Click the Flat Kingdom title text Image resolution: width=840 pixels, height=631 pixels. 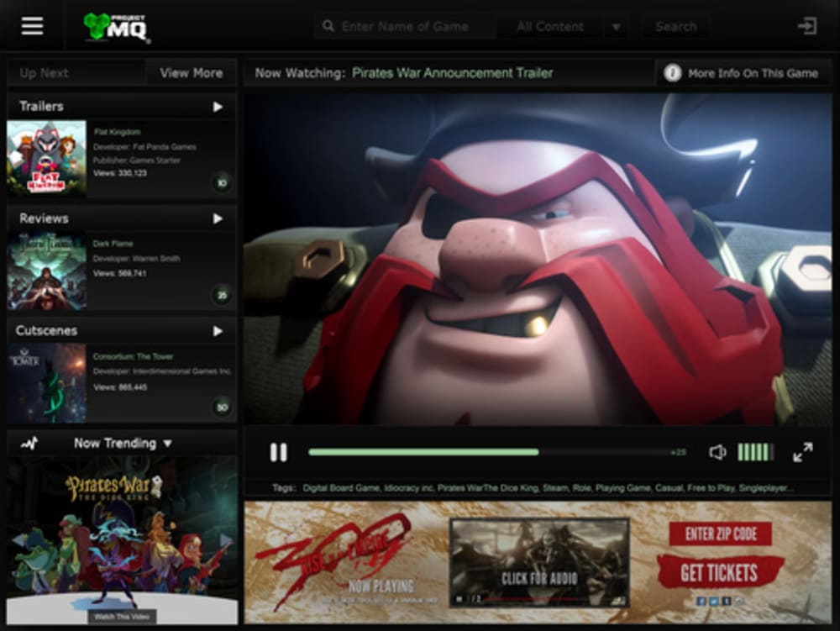point(117,132)
